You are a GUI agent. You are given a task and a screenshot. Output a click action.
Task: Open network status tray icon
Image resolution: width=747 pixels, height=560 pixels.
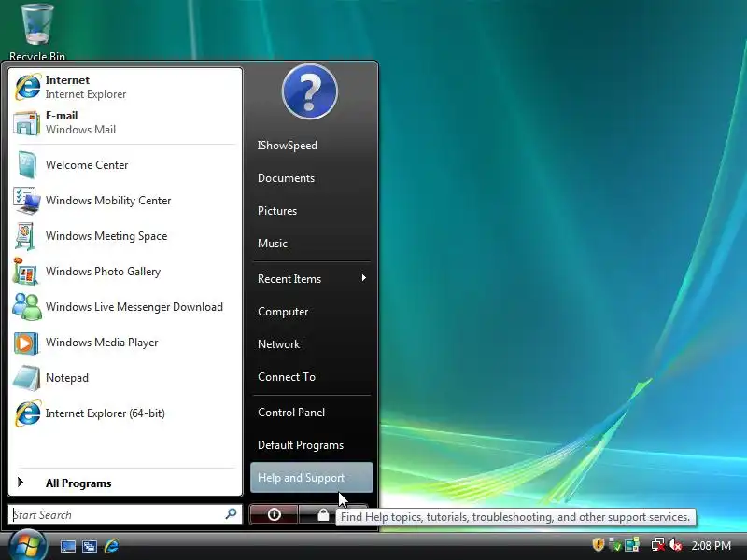pyautogui.click(x=657, y=544)
